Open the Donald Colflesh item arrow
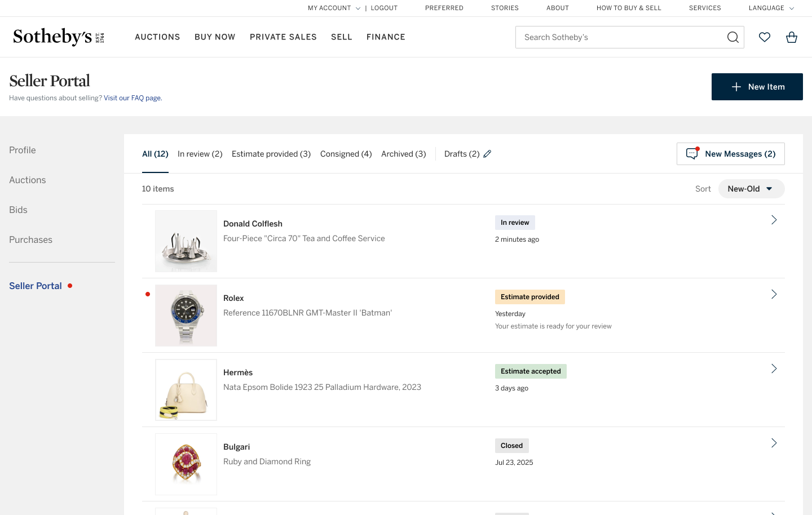Viewport: 812px width, 515px height. (774, 220)
